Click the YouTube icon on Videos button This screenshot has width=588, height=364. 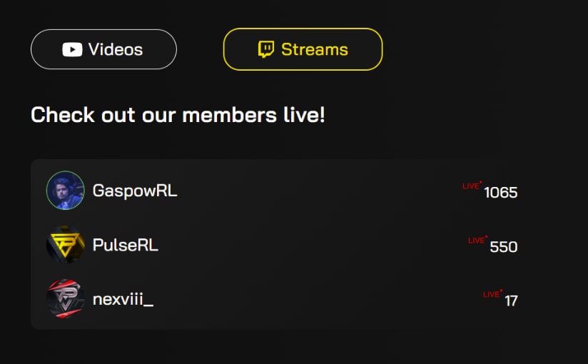tap(72, 49)
